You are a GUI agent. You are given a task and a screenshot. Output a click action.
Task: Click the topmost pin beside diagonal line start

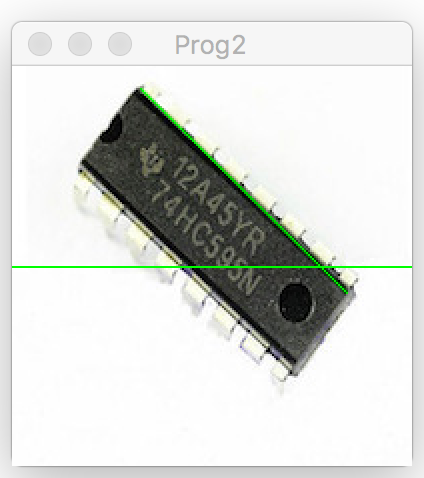pos(152,89)
